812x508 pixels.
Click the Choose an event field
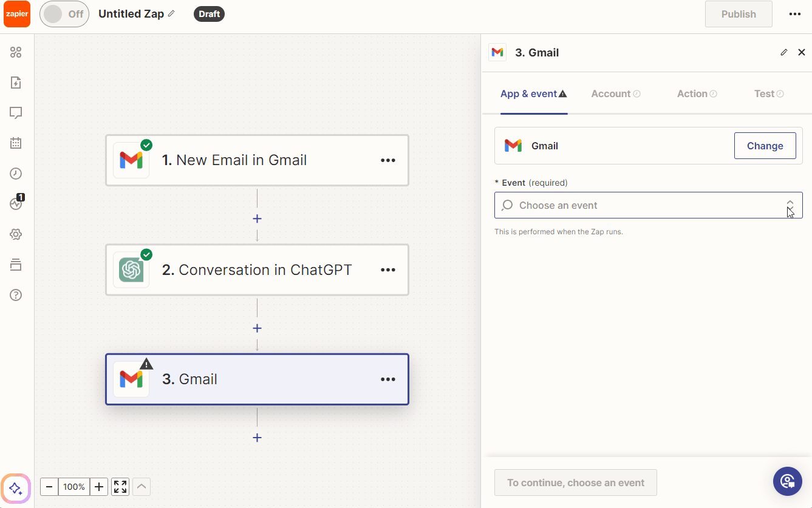pyautogui.click(x=649, y=205)
